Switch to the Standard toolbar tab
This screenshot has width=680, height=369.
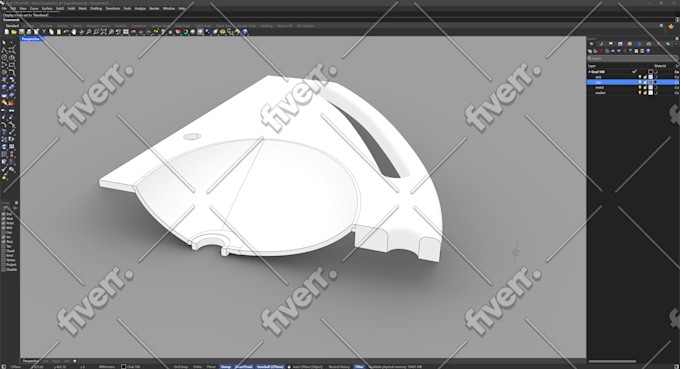click(x=12, y=26)
